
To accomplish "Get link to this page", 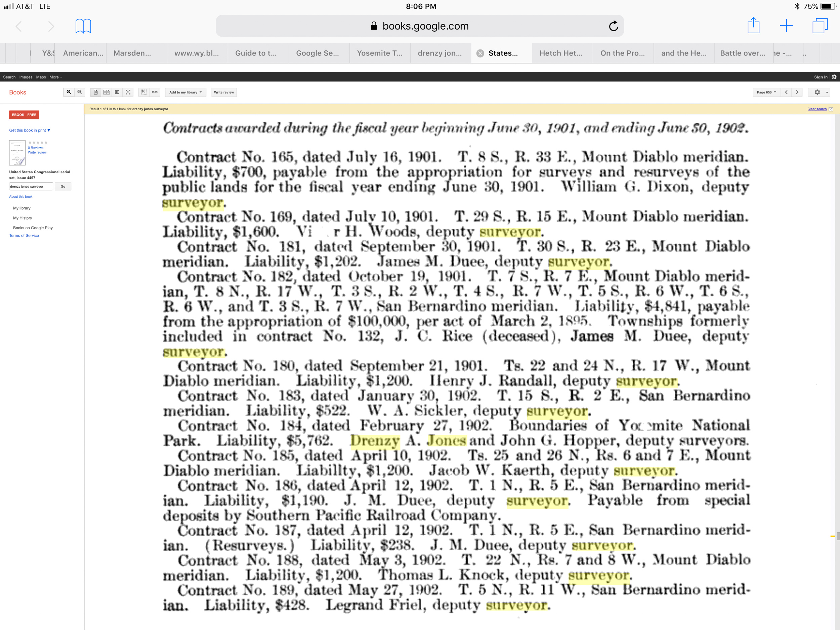I will coord(155,92).
